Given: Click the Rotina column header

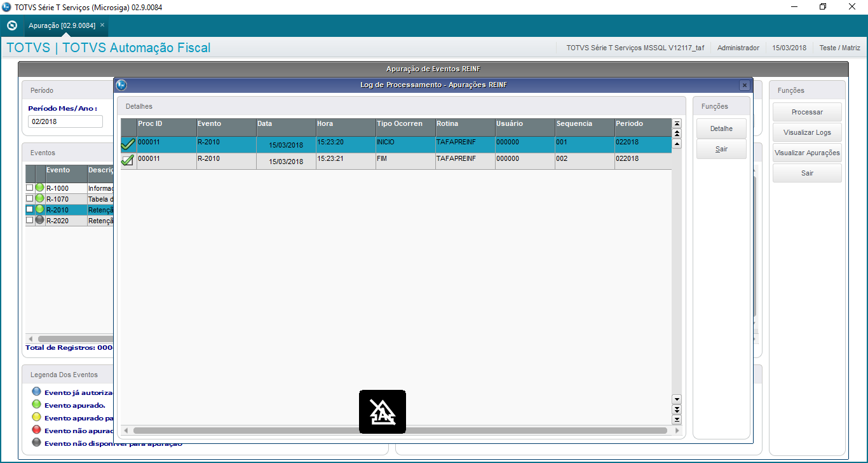Looking at the screenshot, I should click(x=465, y=127).
